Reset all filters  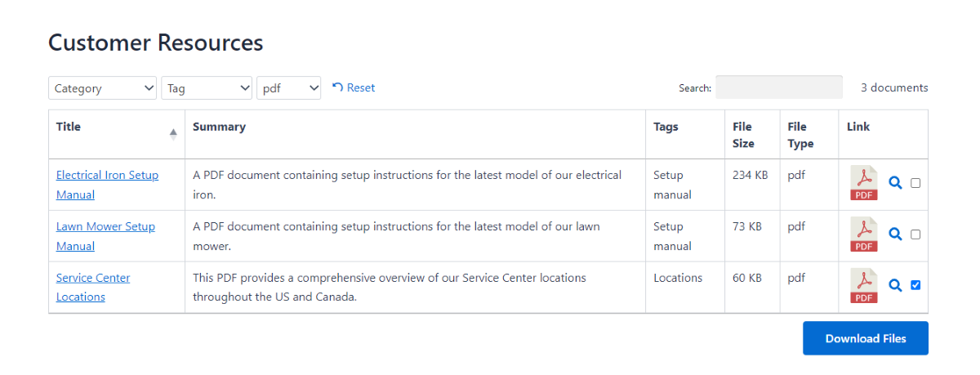point(354,87)
